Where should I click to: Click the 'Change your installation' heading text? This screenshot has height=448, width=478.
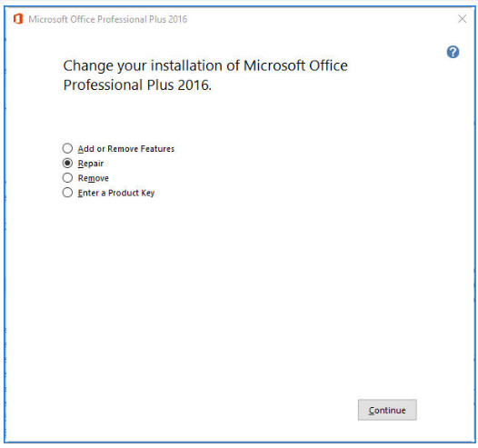tap(205, 75)
